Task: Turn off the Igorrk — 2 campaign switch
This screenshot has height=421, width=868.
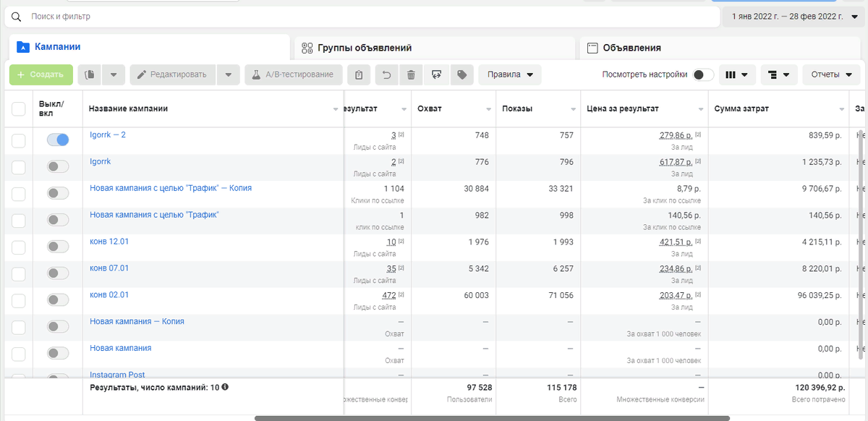Action: click(x=58, y=140)
